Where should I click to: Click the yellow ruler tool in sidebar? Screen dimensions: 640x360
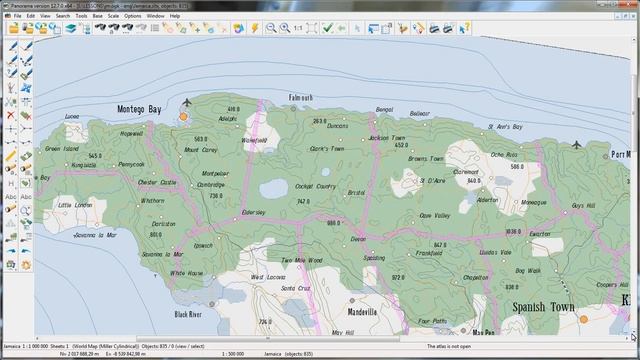pyautogui.click(x=11, y=156)
